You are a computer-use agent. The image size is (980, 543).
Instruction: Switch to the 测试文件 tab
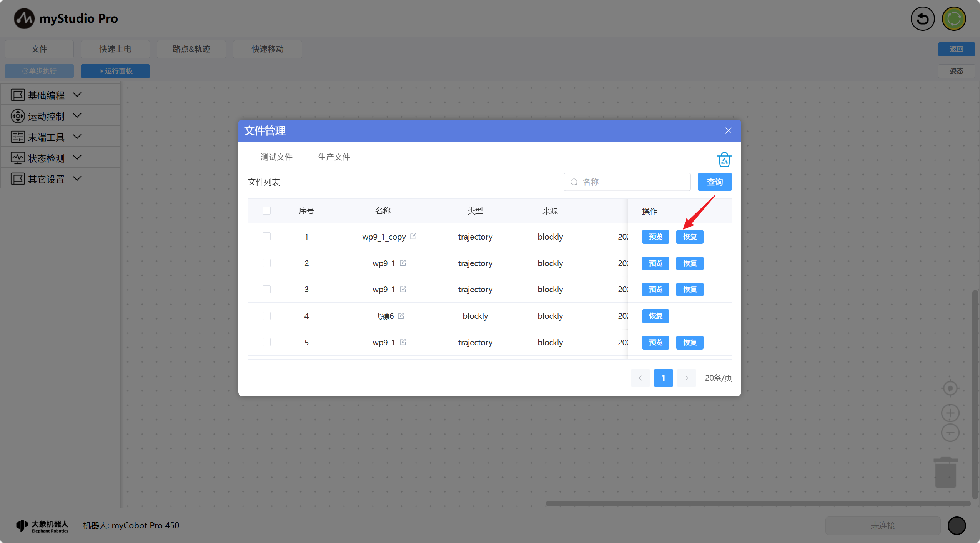[276, 157]
